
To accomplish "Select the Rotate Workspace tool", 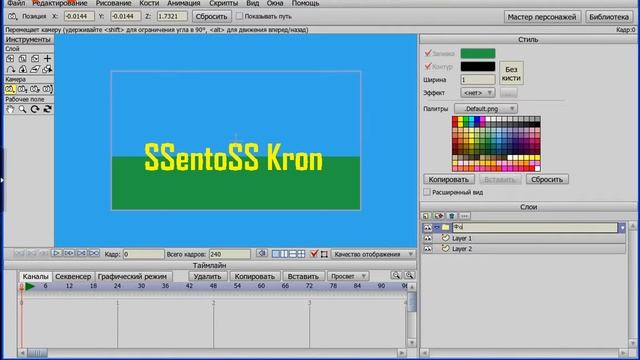I will (x=35, y=109).
